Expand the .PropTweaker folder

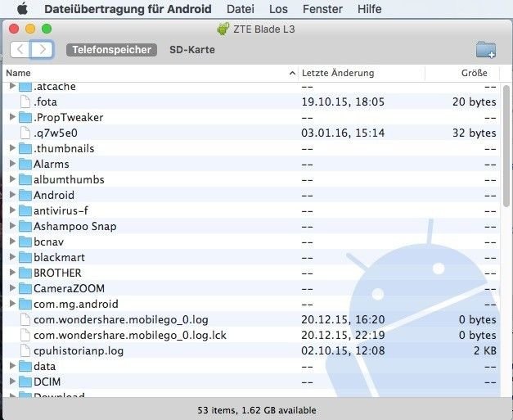(x=12, y=117)
